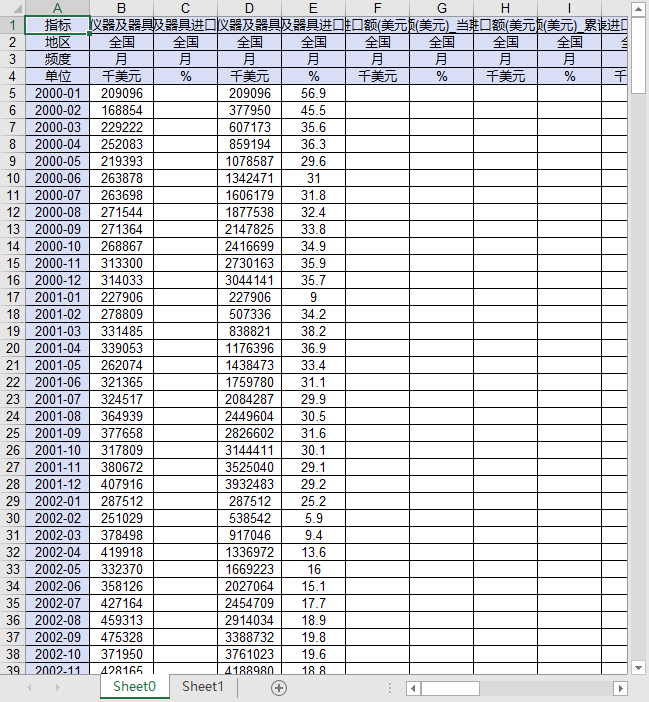This screenshot has width=649, height=702.
Task: Select row 38 header
Action: (13, 655)
